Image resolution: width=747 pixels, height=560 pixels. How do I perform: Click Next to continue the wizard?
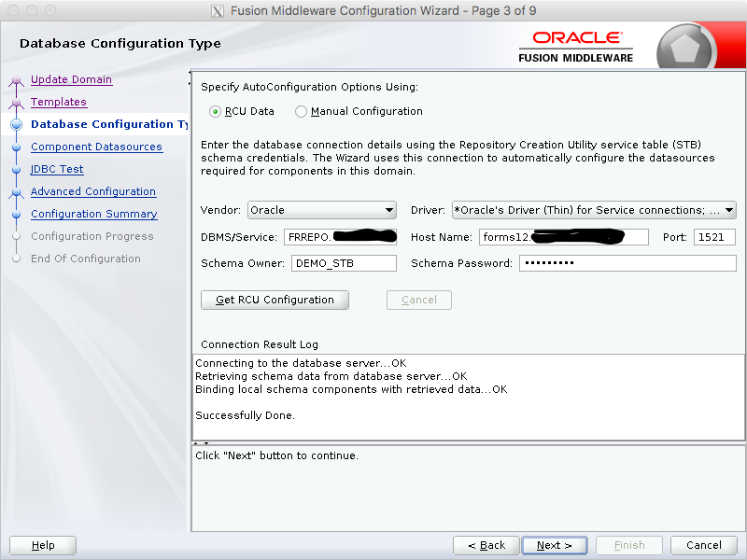point(555,545)
